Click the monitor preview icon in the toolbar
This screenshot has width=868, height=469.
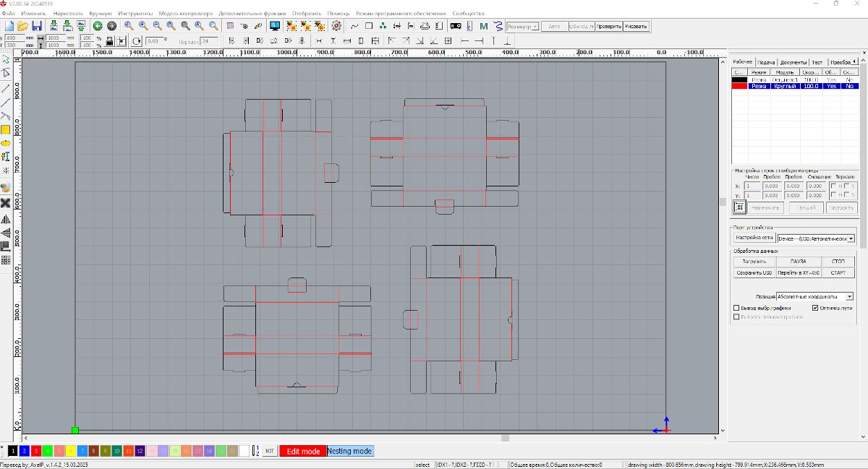coord(275,26)
